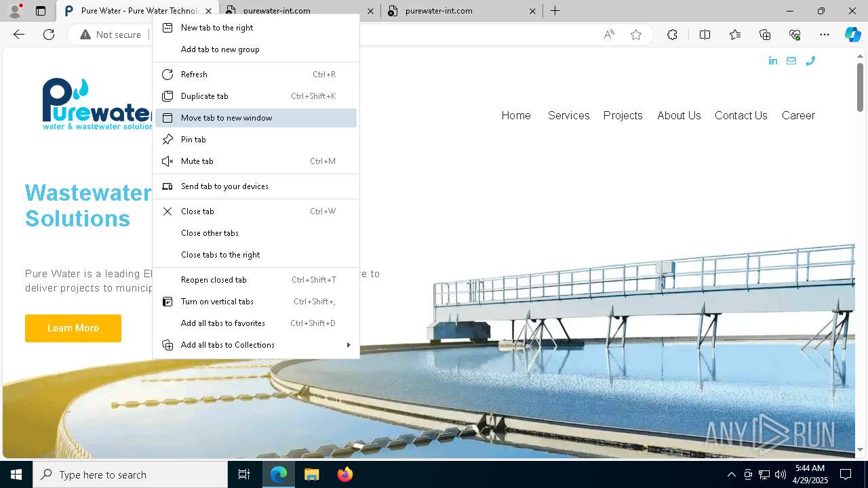Viewport: 868px width, 488px height.
Task: Choose Reopen closed tab
Action: tap(256, 280)
